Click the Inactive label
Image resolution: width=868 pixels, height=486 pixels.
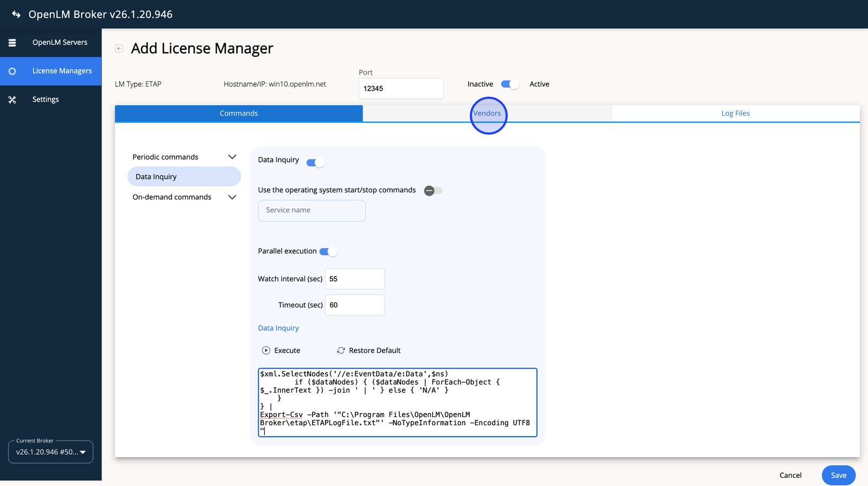pyautogui.click(x=480, y=84)
